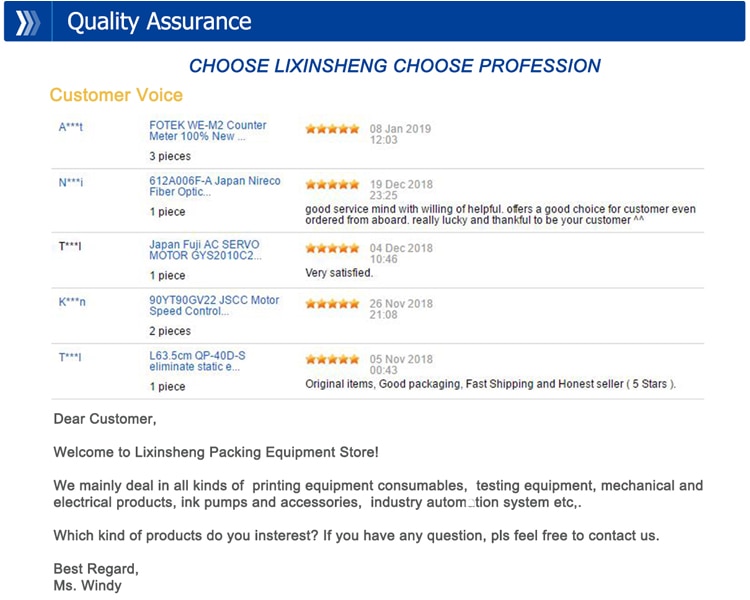The height and width of the screenshot is (600, 750).
Task: Click reviewer name A***t
Action: [71, 127]
